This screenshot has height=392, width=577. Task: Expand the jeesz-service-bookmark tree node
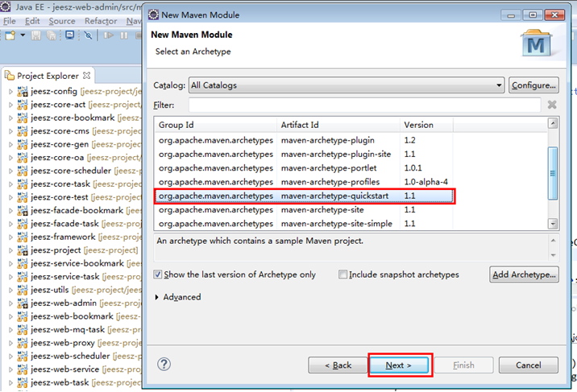tap(10, 263)
